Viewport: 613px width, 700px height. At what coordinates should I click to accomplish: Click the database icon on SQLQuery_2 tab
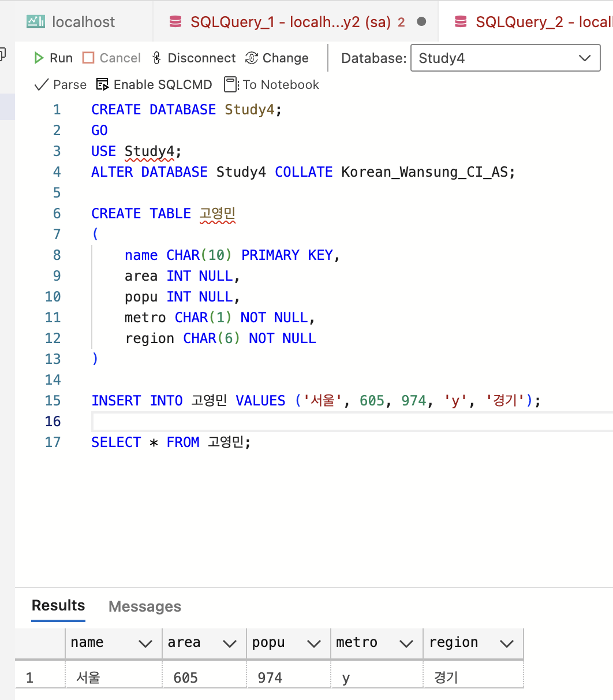(x=461, y=22)
